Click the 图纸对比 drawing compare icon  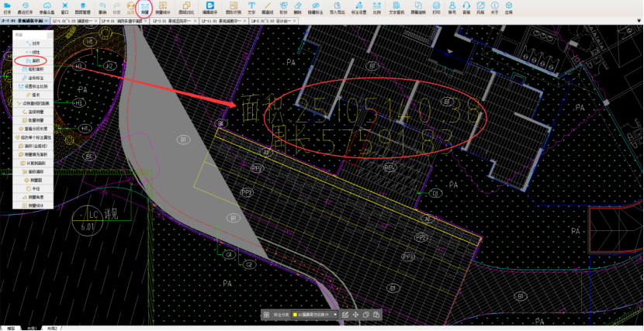186,9
